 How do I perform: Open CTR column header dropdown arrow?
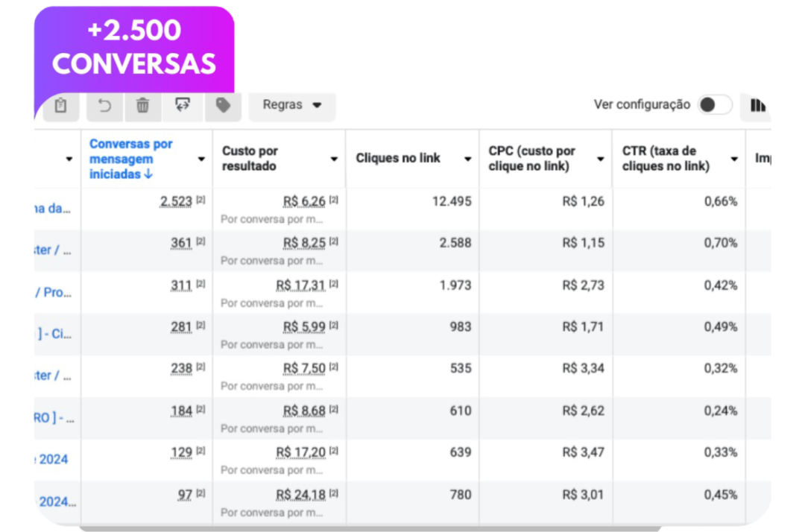click(x=733, y=159)
